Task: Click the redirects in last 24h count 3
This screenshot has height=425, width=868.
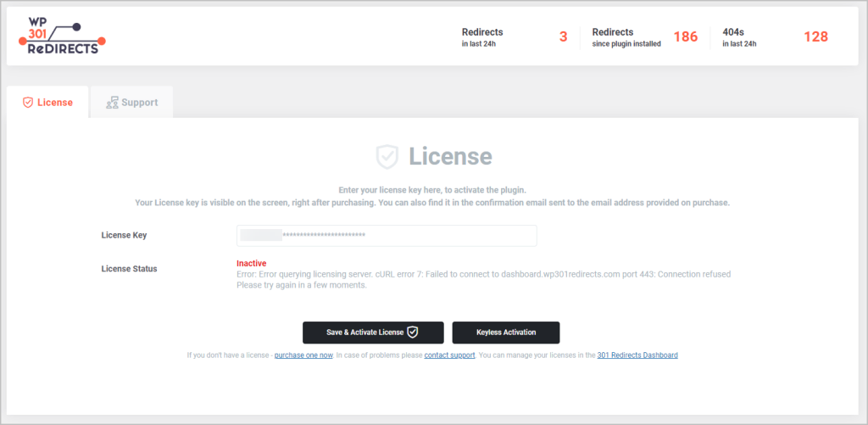Action: coord(564,37)
